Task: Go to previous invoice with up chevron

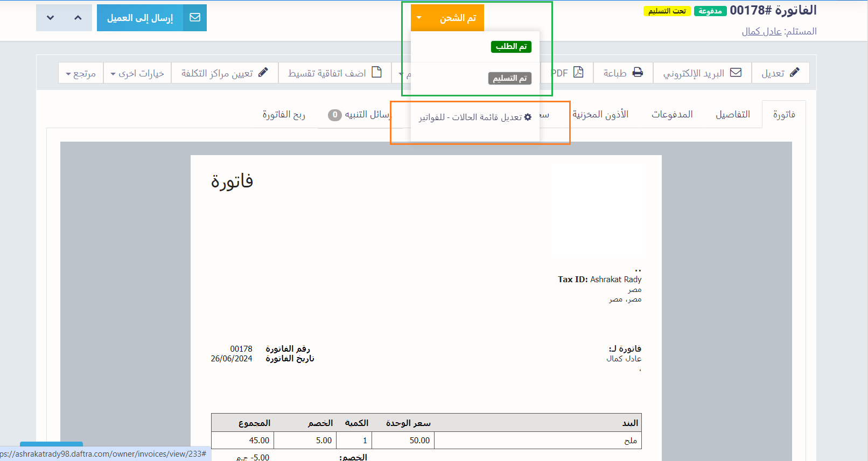Action: pyautogui.click(x=78, y=18)
